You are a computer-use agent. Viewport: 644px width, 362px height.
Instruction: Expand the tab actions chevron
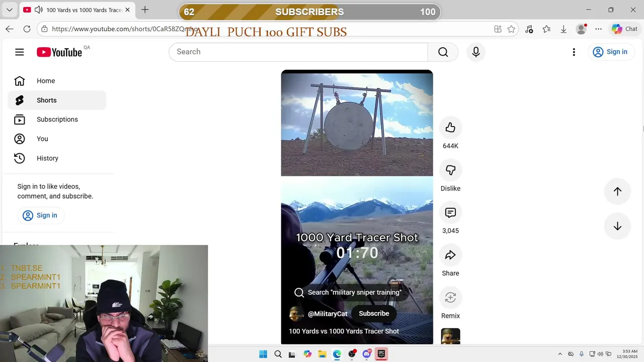click(9, 10)
